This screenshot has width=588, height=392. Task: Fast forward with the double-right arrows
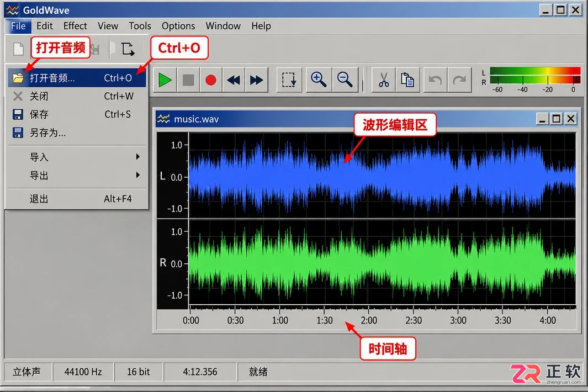(x=257, y=80)
